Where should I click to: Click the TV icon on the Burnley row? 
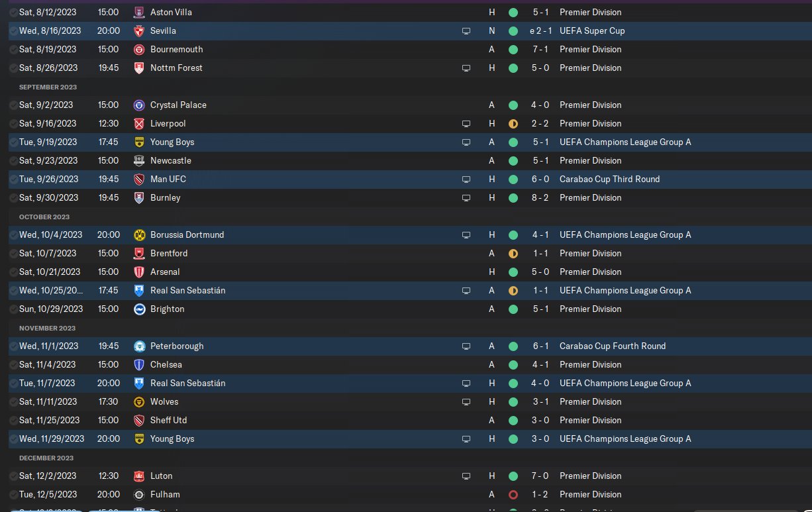coord(466,197)
